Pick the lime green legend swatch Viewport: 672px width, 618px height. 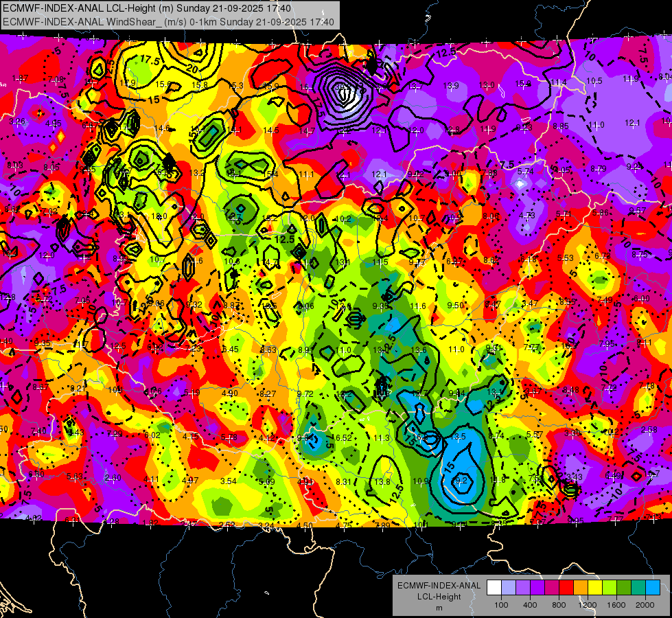point(610,588)
